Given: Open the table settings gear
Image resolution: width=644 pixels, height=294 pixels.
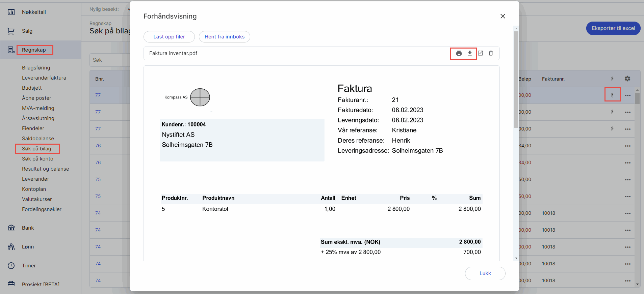Looking at the screenshot, I should (x=627, y=79).
